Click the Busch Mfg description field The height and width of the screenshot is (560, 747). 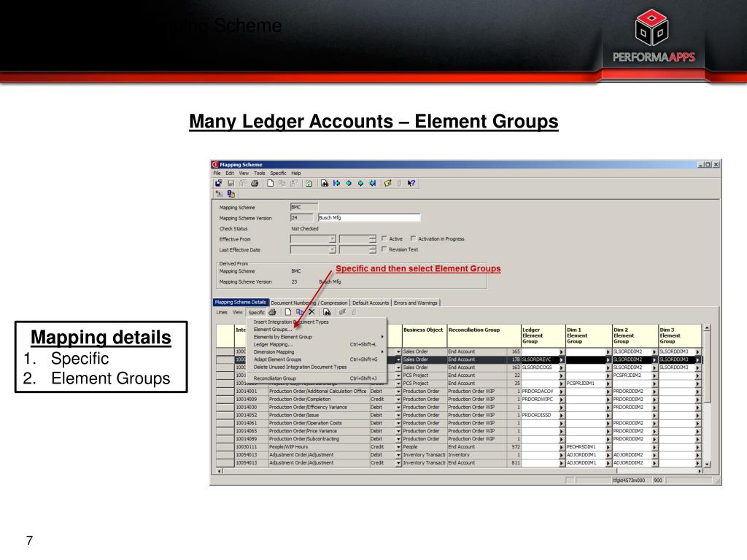(369, 217)
